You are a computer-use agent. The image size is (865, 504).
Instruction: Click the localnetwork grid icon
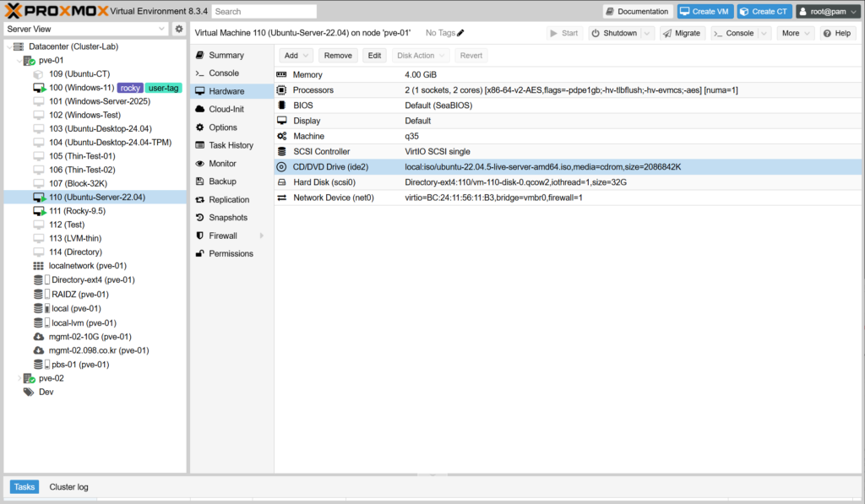39,266
